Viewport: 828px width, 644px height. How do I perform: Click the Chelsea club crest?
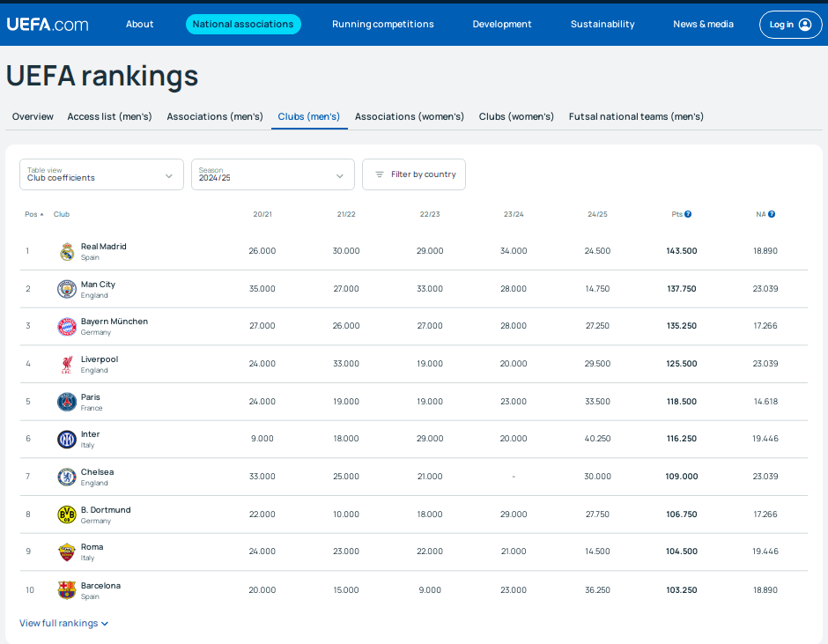click(67, 477)
